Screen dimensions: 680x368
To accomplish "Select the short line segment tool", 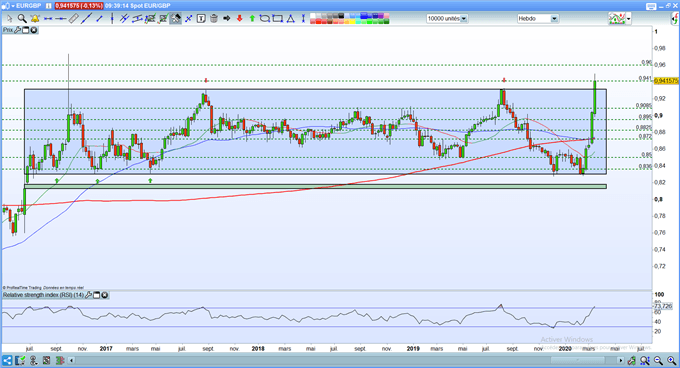I will tap(99, 19).
